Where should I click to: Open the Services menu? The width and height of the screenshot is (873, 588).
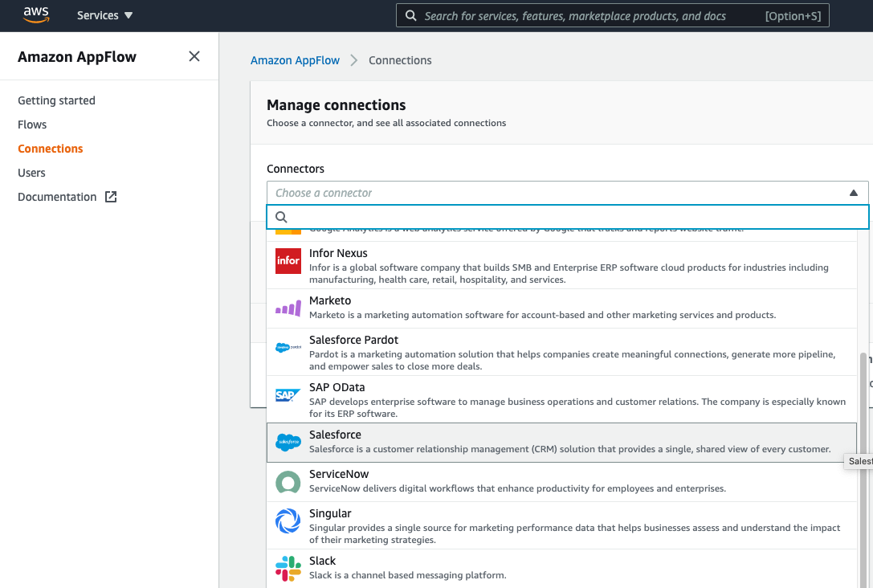[x=104, y=15]
